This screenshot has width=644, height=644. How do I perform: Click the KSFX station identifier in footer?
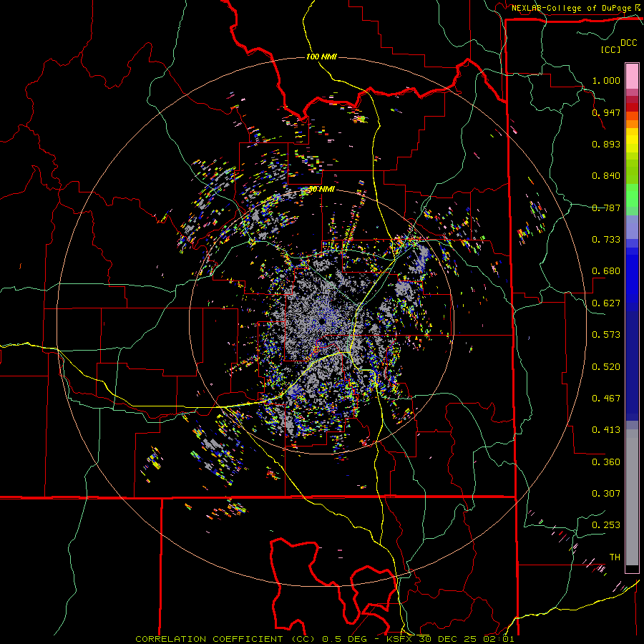pyautogui.click(x=399, y=639)
